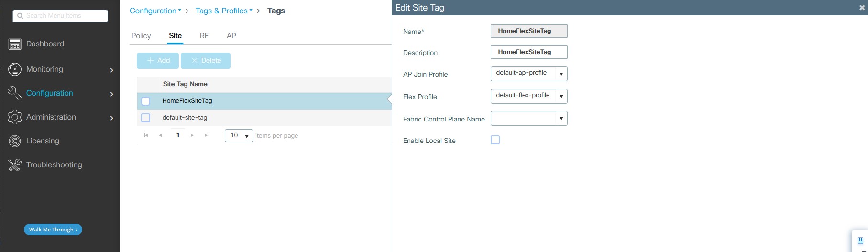Expand Monitoring submenu arrow
868x252 pixels.
112,70
